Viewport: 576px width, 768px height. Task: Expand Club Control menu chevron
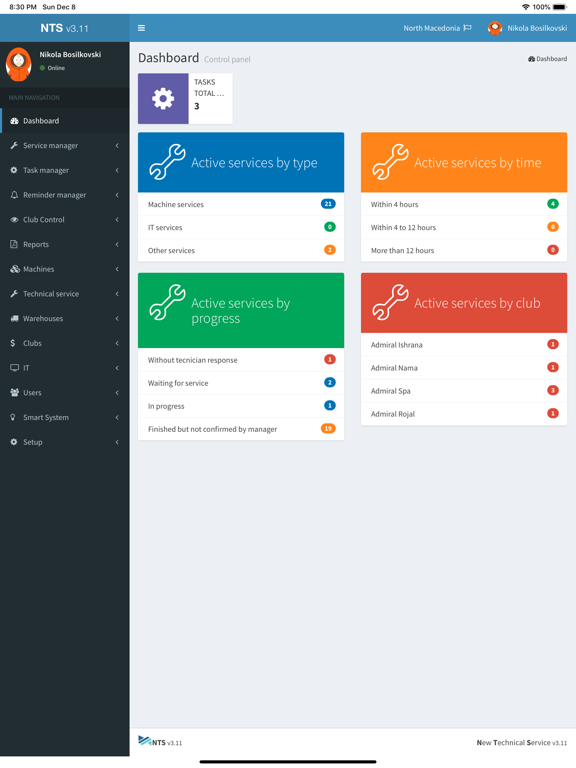pyautogui.click(x=117, y=219)
